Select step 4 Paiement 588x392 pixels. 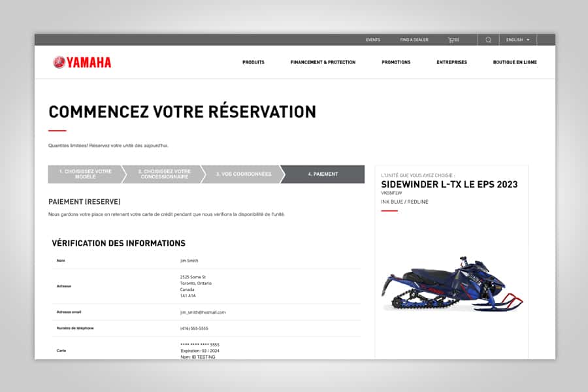coord(323,174)
